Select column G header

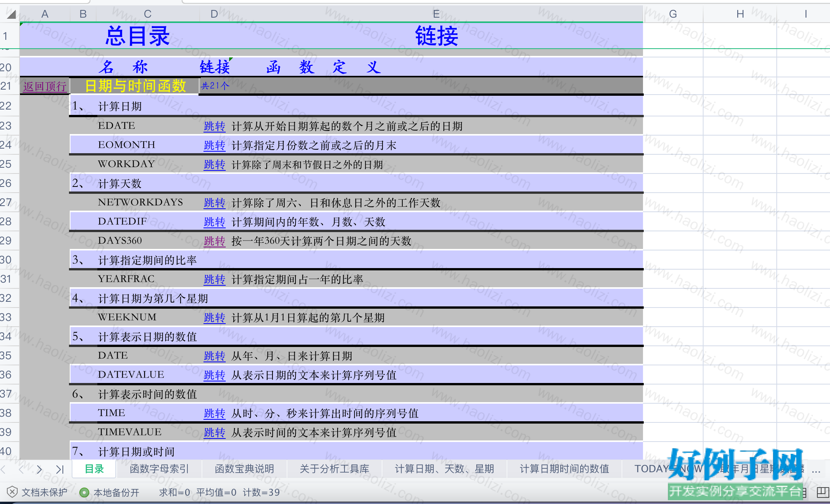click(x=673, y=14)
